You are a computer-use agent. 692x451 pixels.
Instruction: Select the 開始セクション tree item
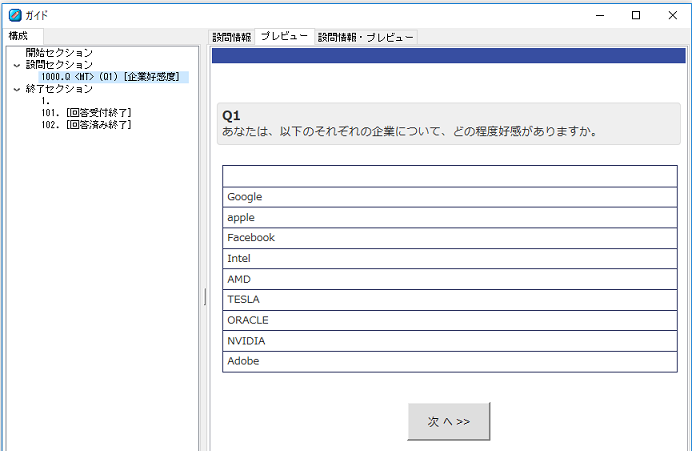(x=59, y=53)
